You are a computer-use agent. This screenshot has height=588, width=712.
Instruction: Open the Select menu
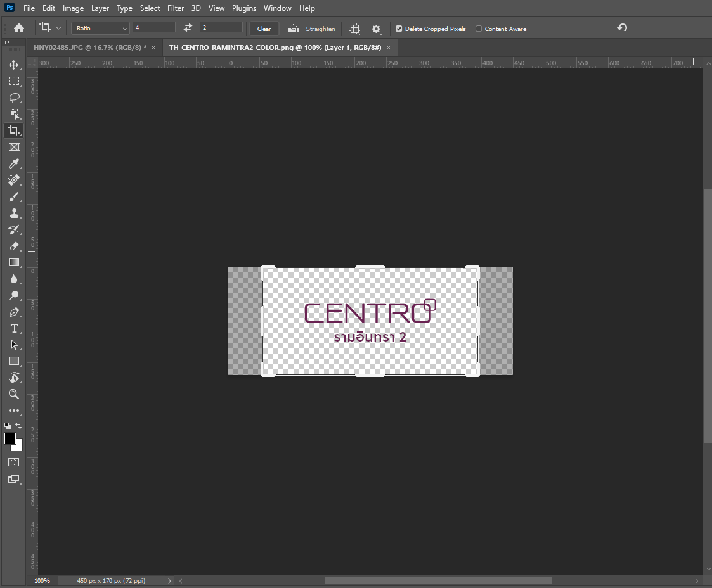point(150,8)
